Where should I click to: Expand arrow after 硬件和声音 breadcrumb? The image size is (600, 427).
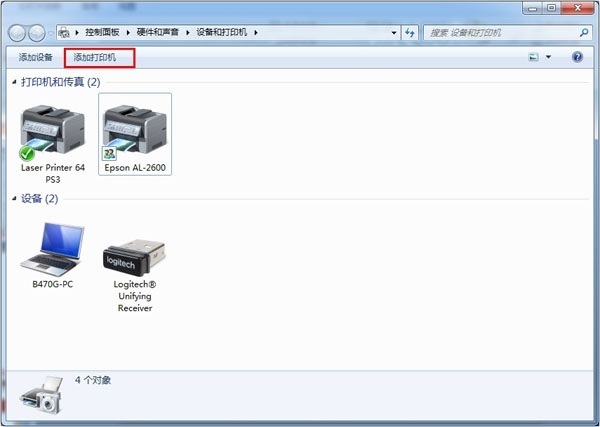click(188, 33)
